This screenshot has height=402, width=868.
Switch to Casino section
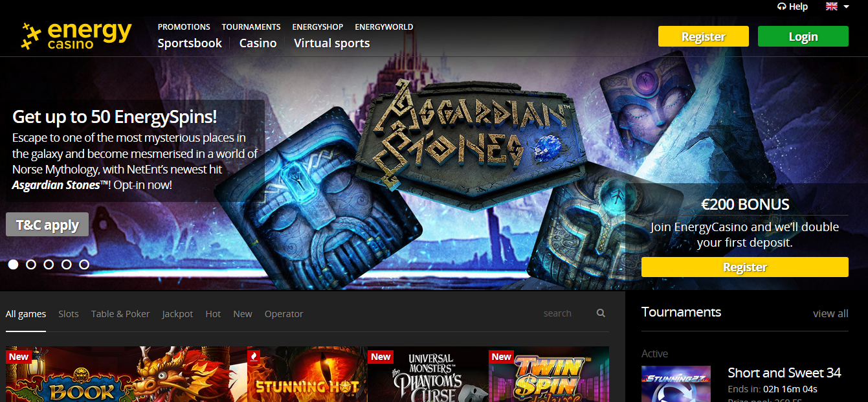[x=258, y=43]
